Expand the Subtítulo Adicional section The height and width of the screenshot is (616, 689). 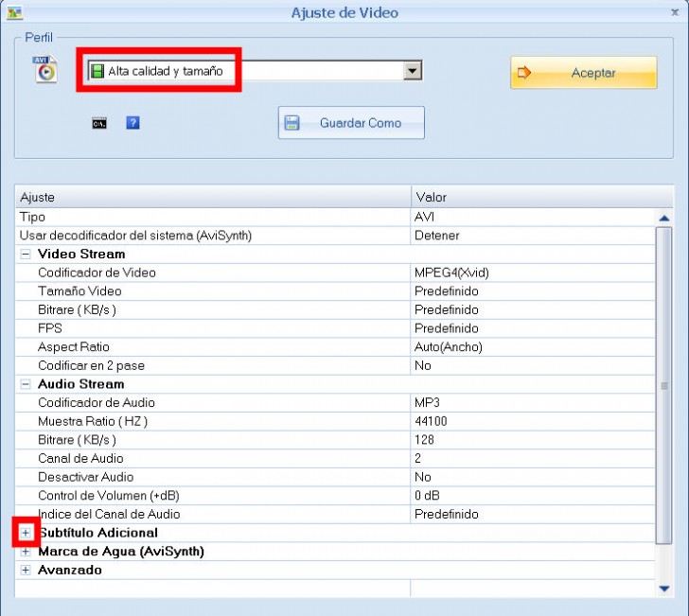point(26,533)
